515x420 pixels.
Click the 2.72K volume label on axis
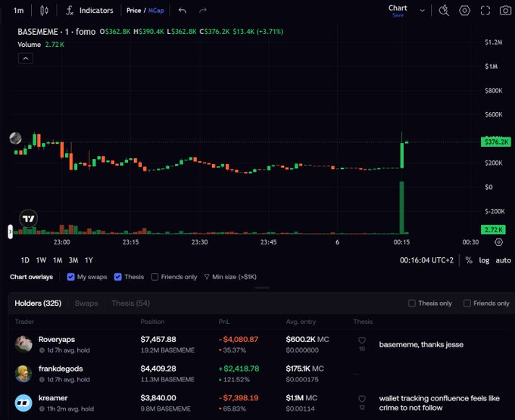[493, 229]
